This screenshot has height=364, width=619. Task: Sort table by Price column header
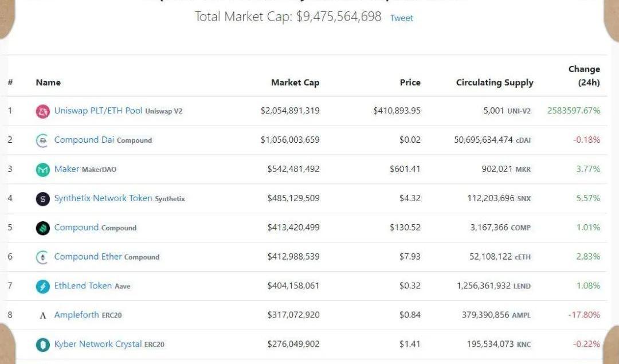coord(410,83)
